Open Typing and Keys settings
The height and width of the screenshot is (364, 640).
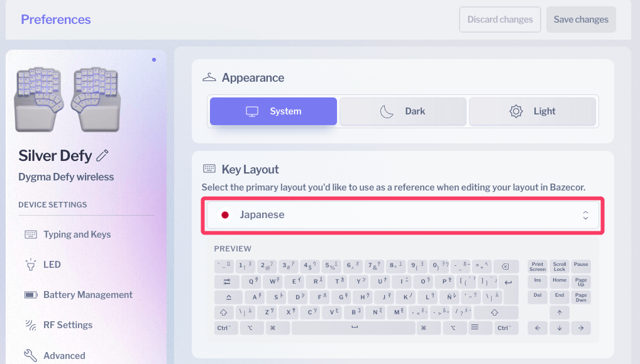(x=77, y=234)
